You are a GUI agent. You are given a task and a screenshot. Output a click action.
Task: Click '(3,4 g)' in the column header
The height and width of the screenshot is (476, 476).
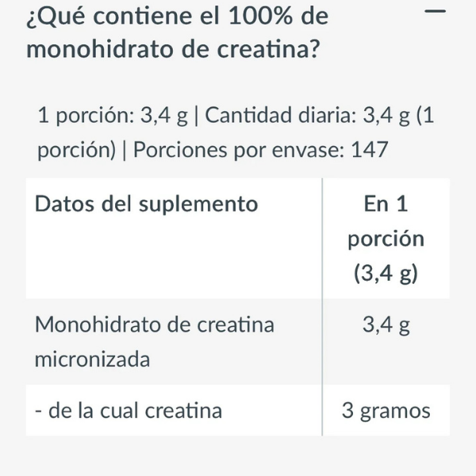[386, 274]
